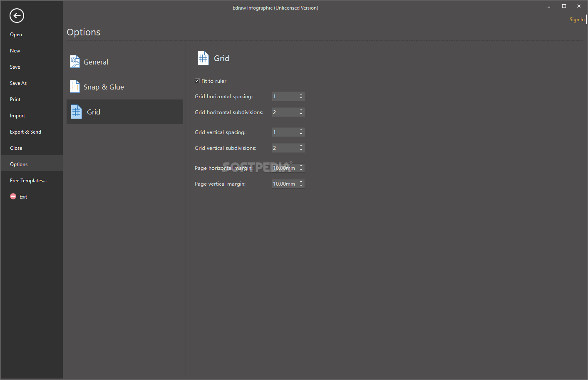Open Free Templates... entry
The height and width of the screenshot is (380, 588).
coord(32,181)
